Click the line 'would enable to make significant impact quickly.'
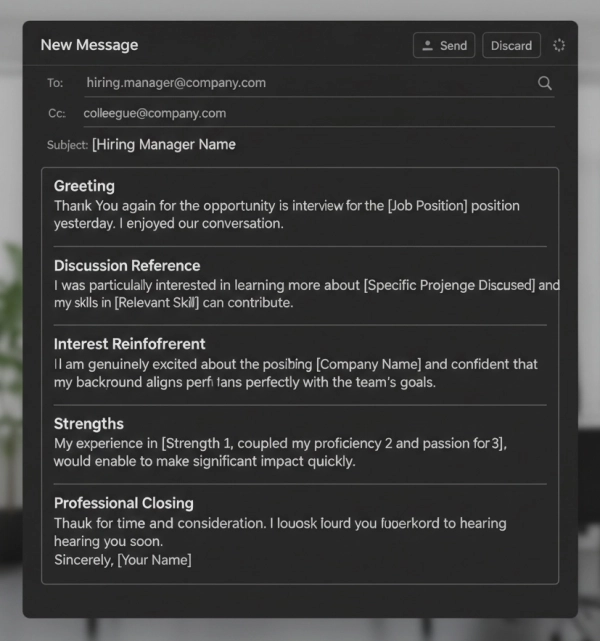Viewport: 600px width, 641px height. (205, 461)
